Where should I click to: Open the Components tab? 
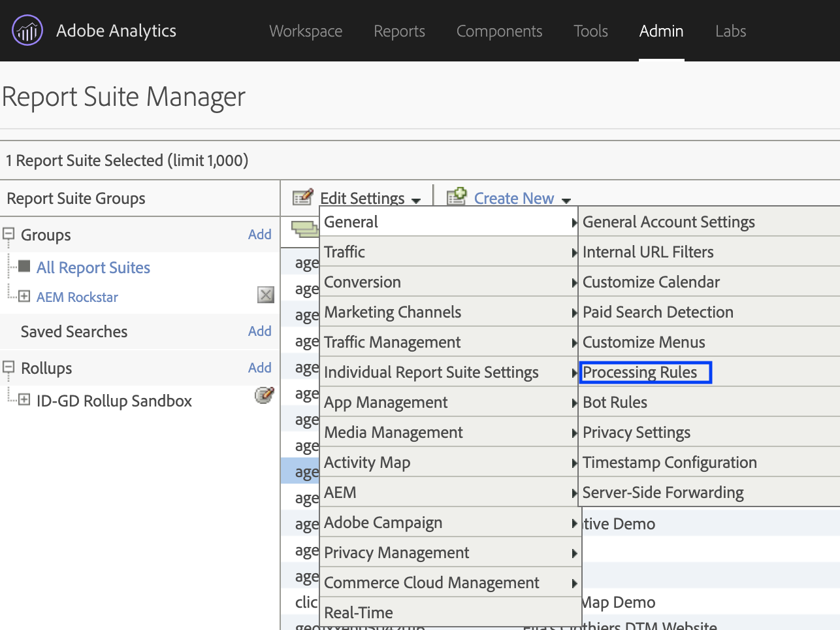click(499, 31)
